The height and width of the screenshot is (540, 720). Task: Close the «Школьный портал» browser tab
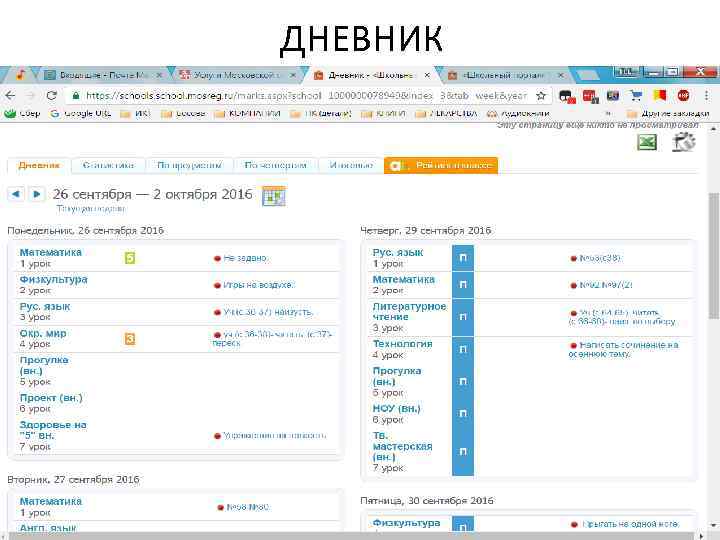click(561, 75)
